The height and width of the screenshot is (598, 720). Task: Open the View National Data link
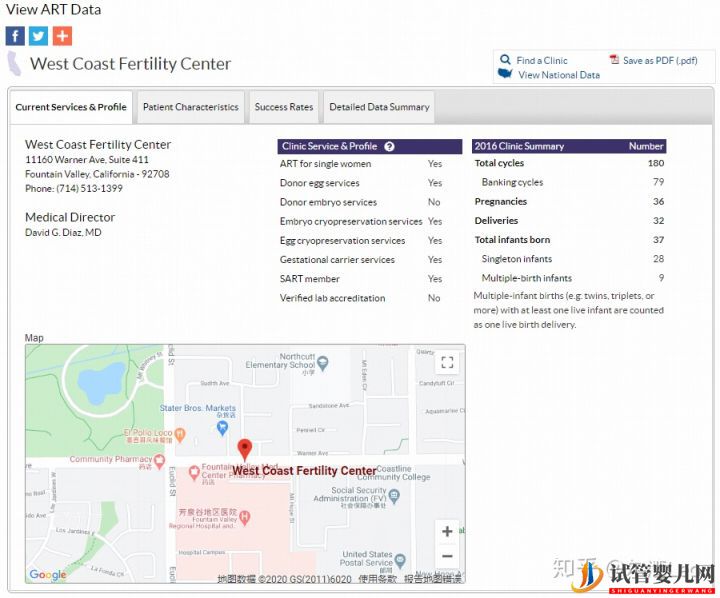tap(558, 75)
